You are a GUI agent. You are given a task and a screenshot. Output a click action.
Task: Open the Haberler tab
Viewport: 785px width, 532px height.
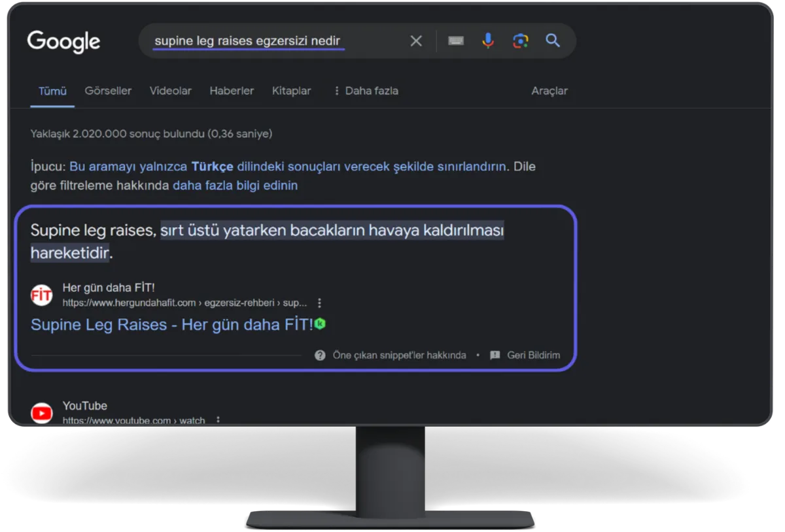point(232,91)
